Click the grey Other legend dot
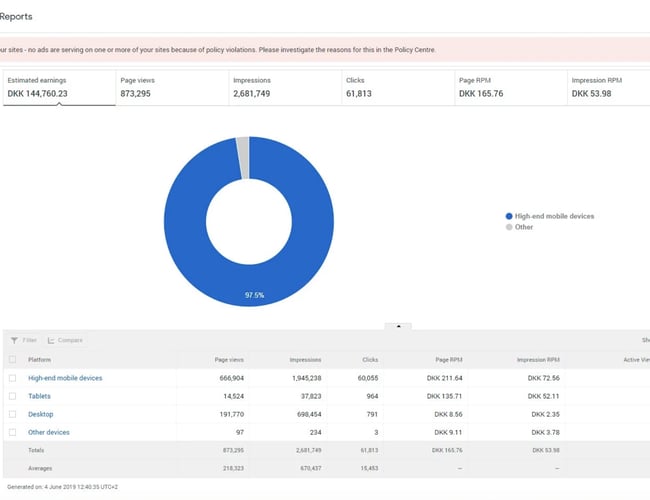The height and width of the screenshot is (500, 650). pyautogui.click(x=509, y=227)
